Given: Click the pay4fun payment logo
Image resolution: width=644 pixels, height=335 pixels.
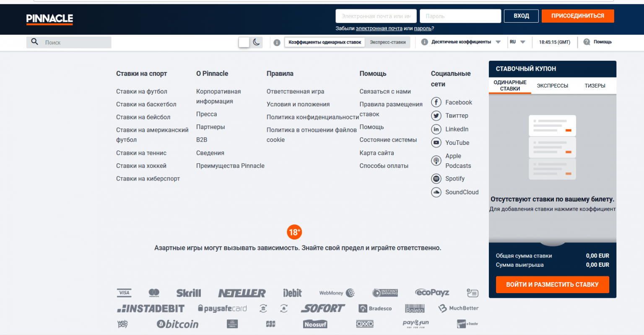Looking at the screenshot, I should [x=416, y=324].
